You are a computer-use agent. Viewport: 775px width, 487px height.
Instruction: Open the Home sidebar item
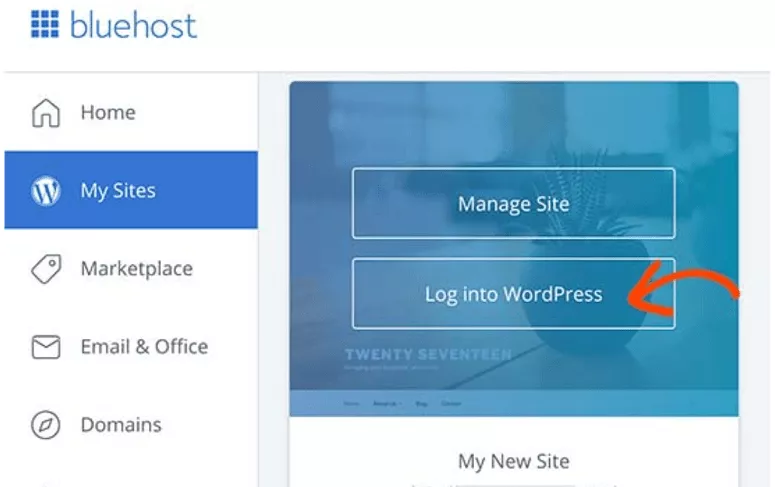click(x=107, y=113)
